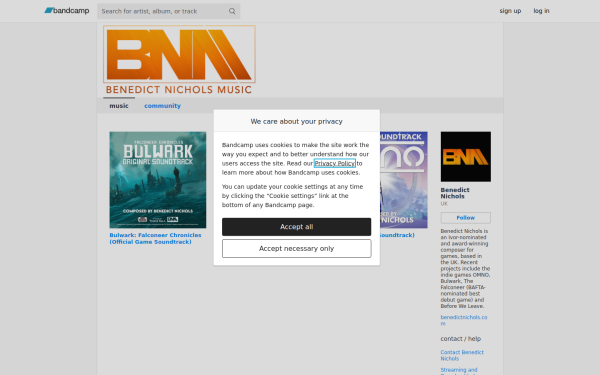Click the search magnifier icon

click(x=232, y=11)
